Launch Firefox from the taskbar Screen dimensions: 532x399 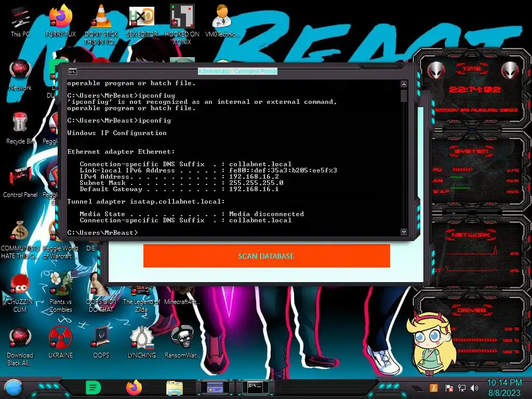point(134,388)
